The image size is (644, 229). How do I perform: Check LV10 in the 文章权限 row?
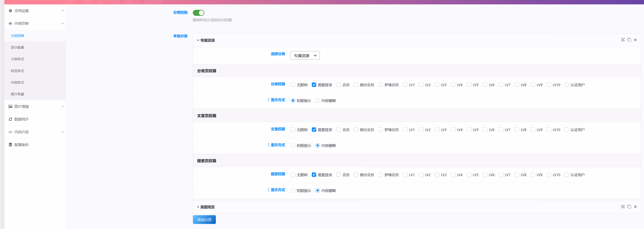point(549,130)
